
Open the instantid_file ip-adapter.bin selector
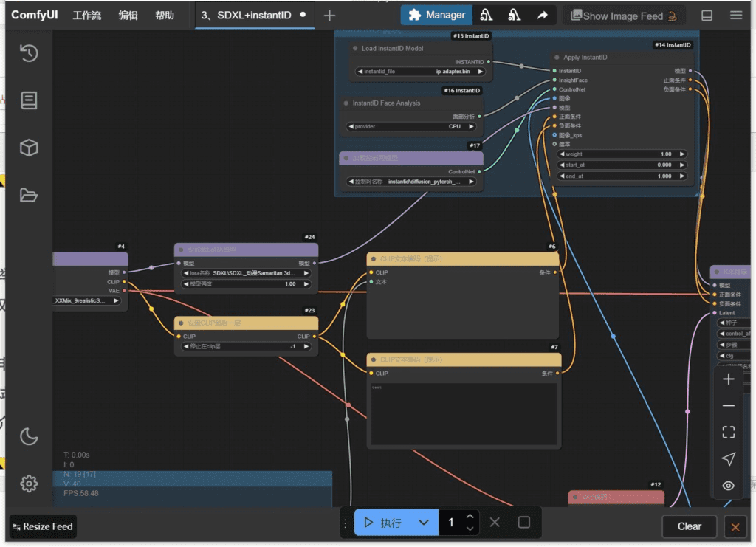[421, 72]
